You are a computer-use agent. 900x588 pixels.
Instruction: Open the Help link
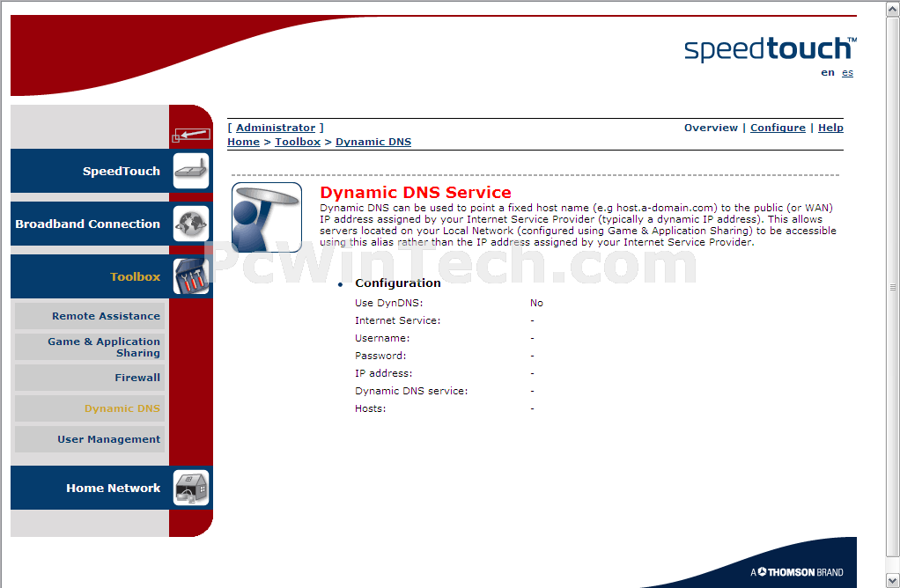[830, 128]
